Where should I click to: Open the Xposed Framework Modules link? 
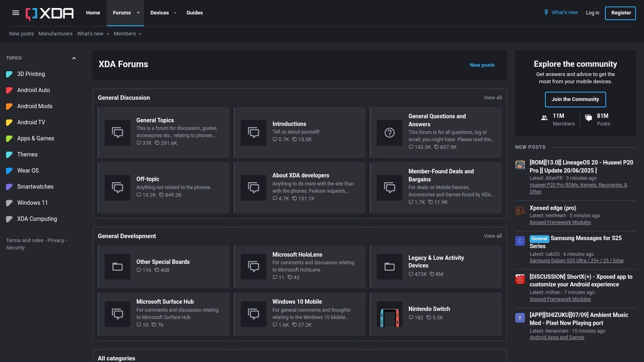[x=560, y=222]
